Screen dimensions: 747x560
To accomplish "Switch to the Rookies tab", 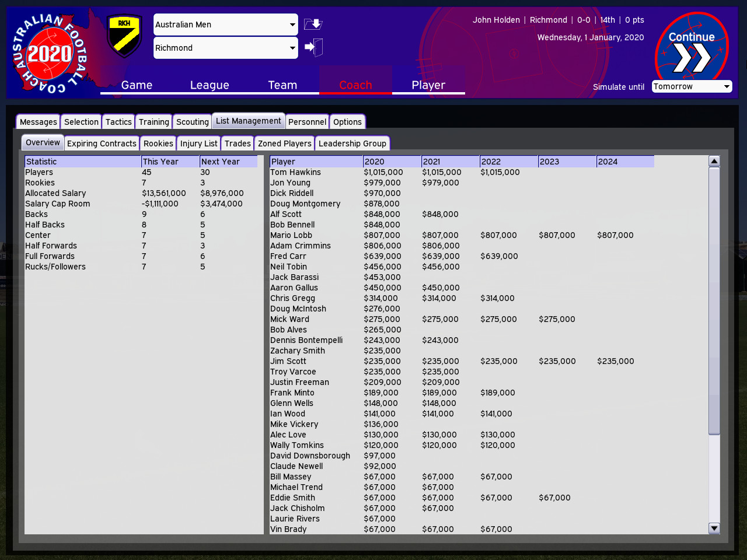I will click(x=158, y=143).
